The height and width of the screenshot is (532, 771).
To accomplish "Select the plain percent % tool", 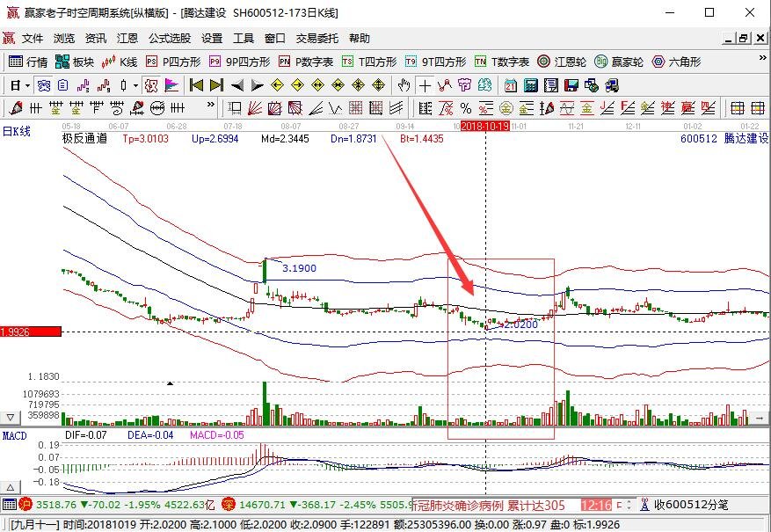I will (x=466, y=107).
